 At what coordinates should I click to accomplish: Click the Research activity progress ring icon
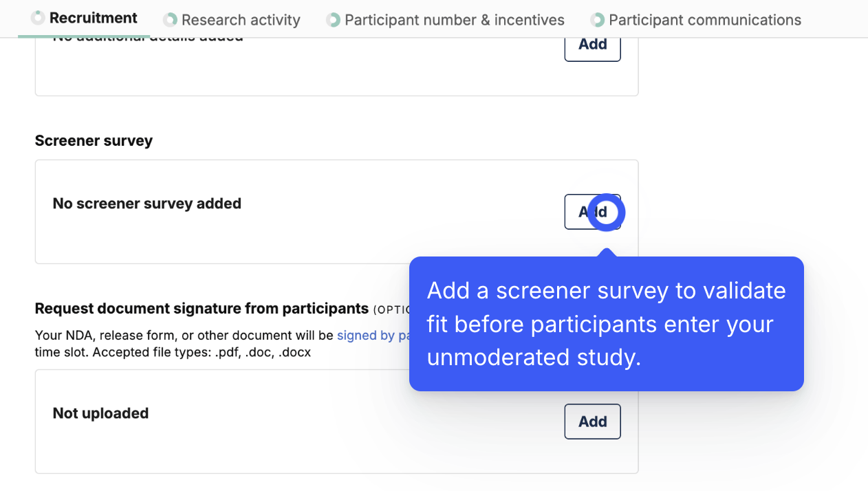point(170,20)
